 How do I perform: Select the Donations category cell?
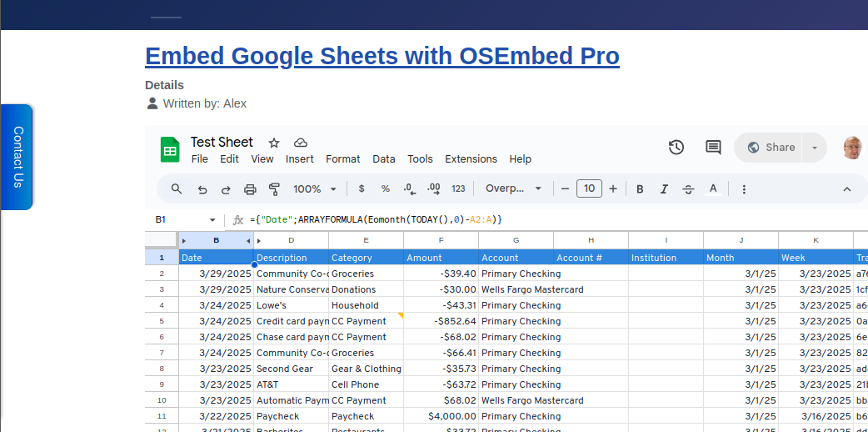click(366, 289)
